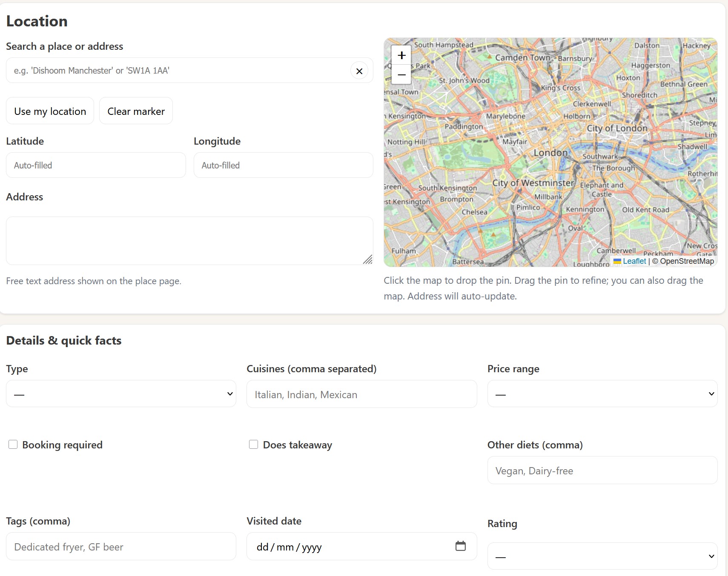Click into the Longitude field

[283, 165]
